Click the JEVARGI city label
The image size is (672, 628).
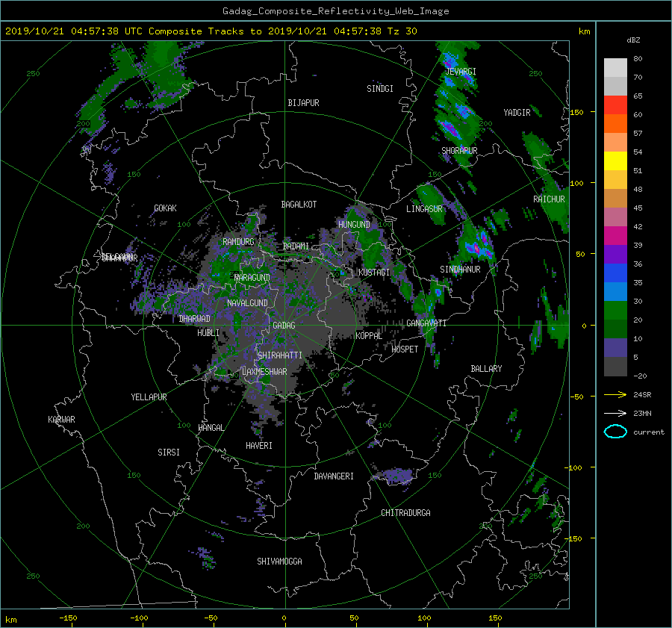[x=461, y=72]
